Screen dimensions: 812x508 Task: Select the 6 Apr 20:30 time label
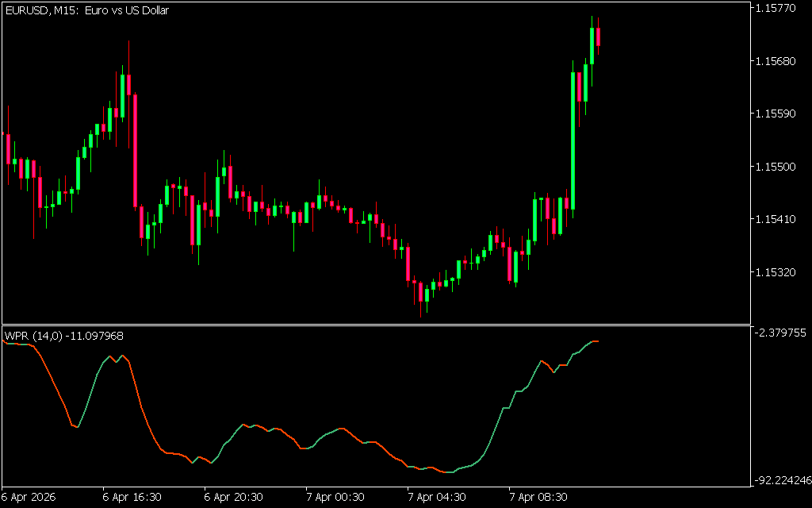[x=233, y=498]
